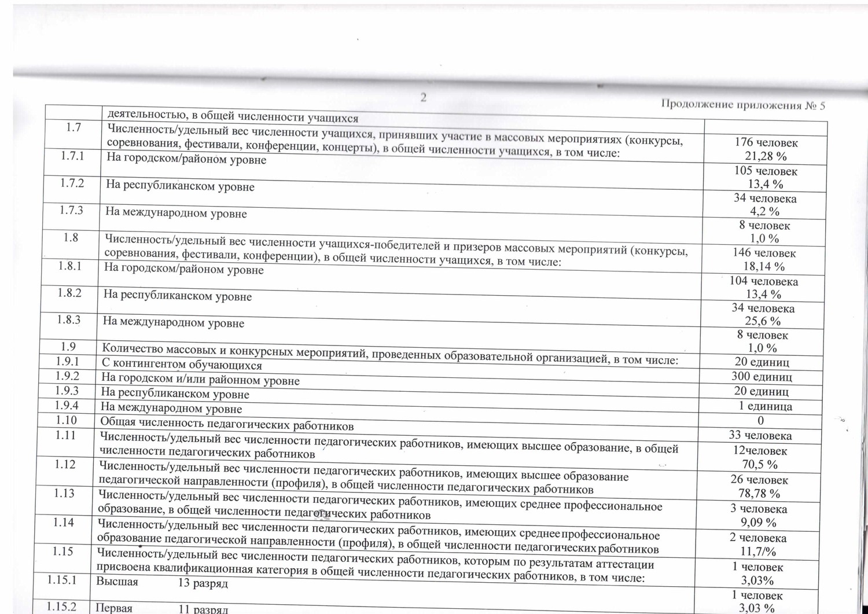Click row number '1.8'
The image size is (868, 614).
pos(71,237)
